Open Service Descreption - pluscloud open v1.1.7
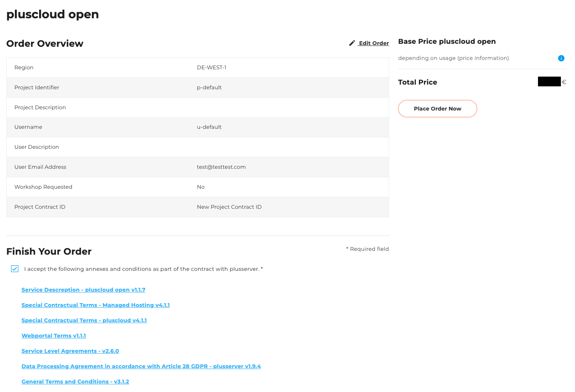Viewport: 575px width, 392px height. coord(83,290)
